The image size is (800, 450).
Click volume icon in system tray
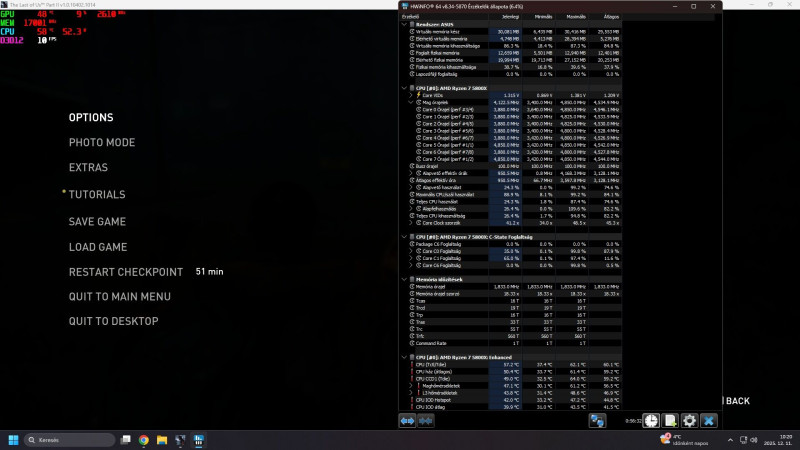click(754, 440)
